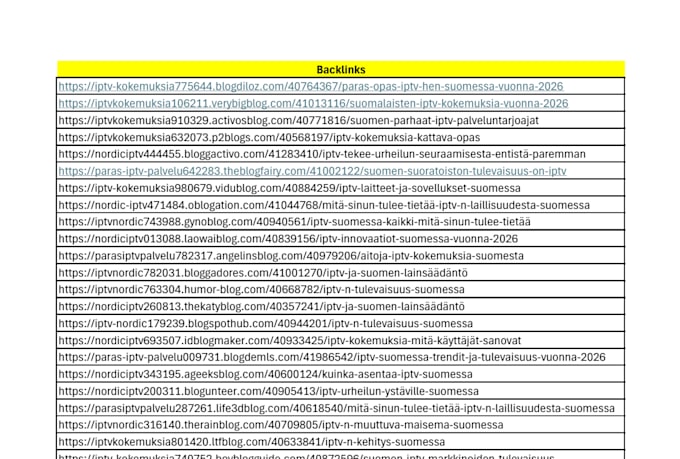This screenshot has height=459, width=680.
Task: Select the thekatyblog.com lainsäädäntö row
Action: [x=340, y=306]
